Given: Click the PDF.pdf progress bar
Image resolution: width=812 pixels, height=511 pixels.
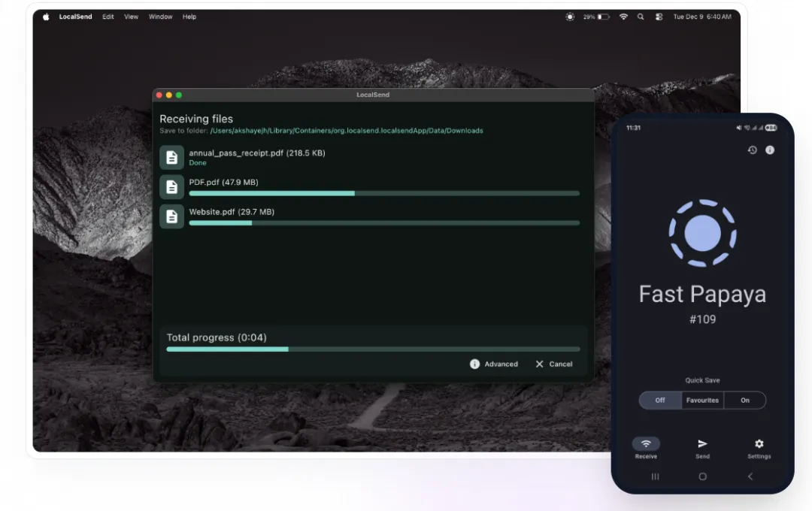Looking at the screenshot, I should (x=384, y=193).
